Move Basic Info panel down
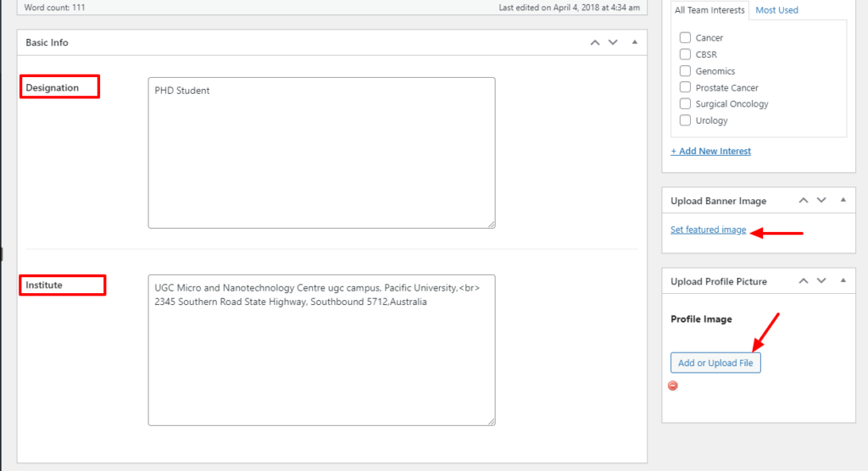Viewport: 868px width, 471px height. pos(613,42)
